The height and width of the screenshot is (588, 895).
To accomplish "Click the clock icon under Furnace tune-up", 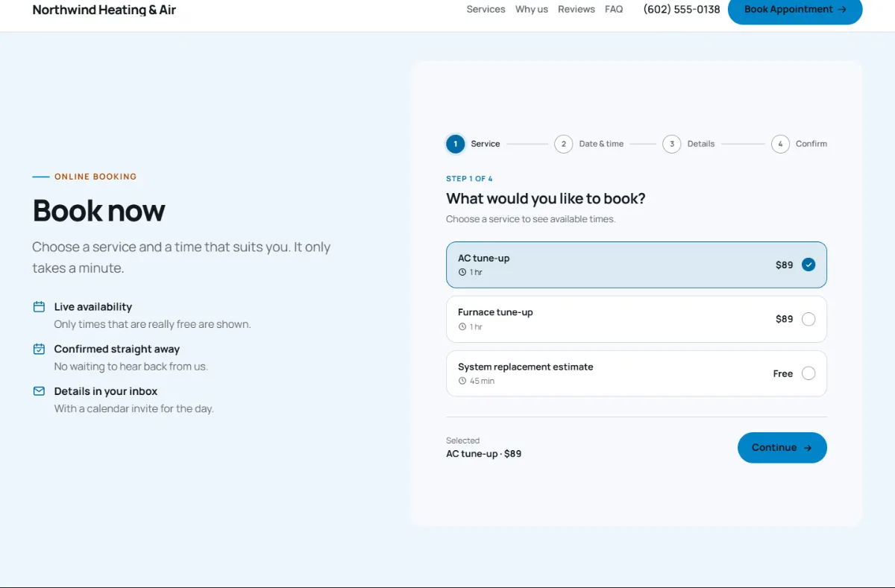I will [x=462, y=327].
